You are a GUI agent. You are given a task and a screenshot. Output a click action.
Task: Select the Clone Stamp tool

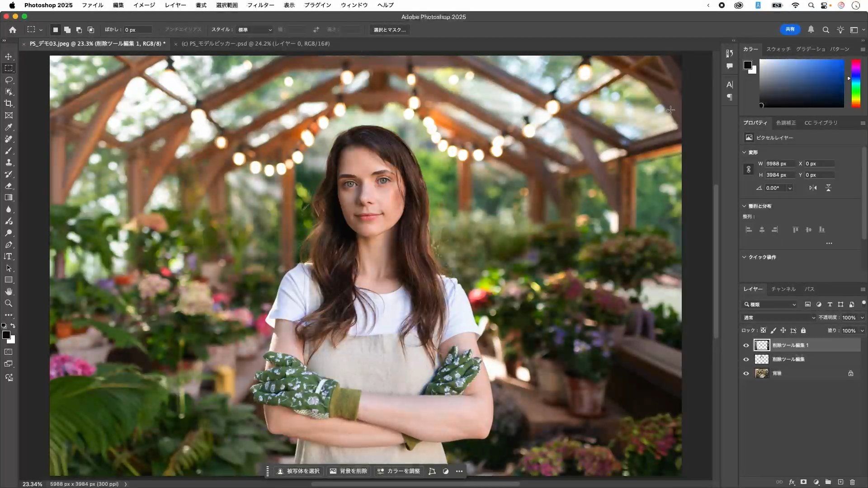pyautogui.click(x=9, y=163)
